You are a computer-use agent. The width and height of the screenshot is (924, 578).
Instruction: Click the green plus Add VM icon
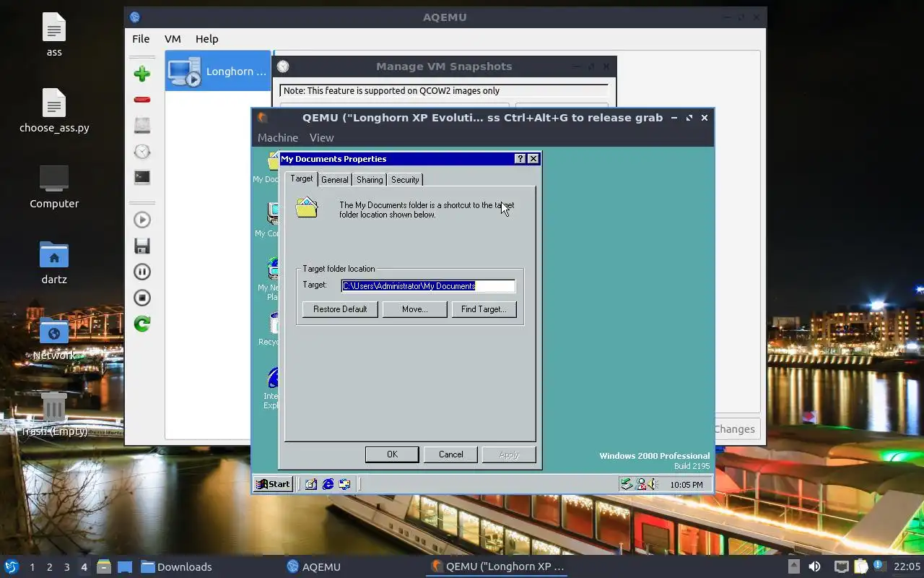coord(142,74)
